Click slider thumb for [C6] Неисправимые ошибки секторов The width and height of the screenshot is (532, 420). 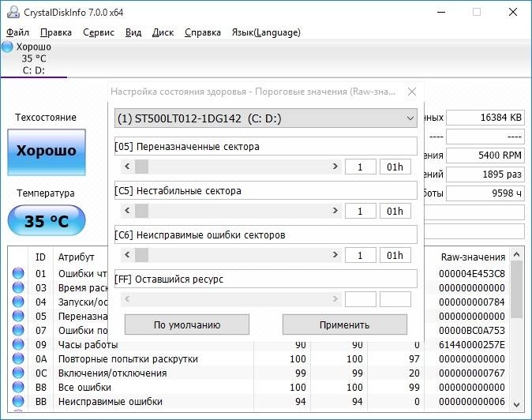141,255
